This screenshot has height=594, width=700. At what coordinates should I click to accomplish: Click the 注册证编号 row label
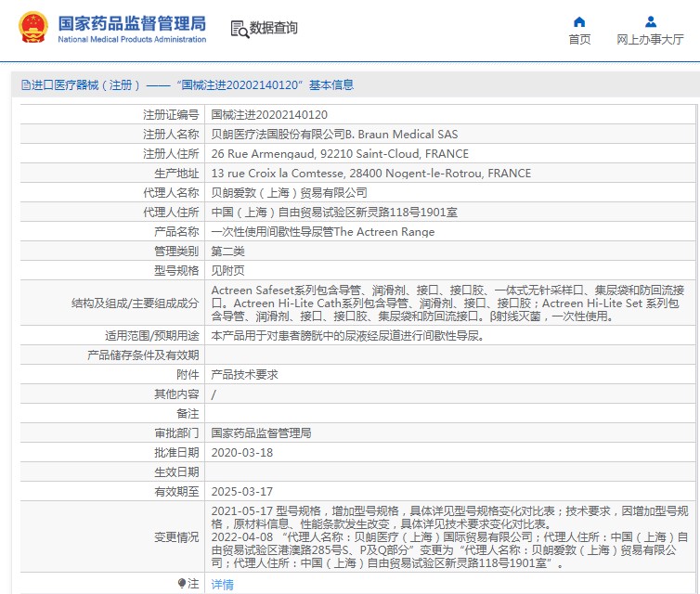coord(171,115)
